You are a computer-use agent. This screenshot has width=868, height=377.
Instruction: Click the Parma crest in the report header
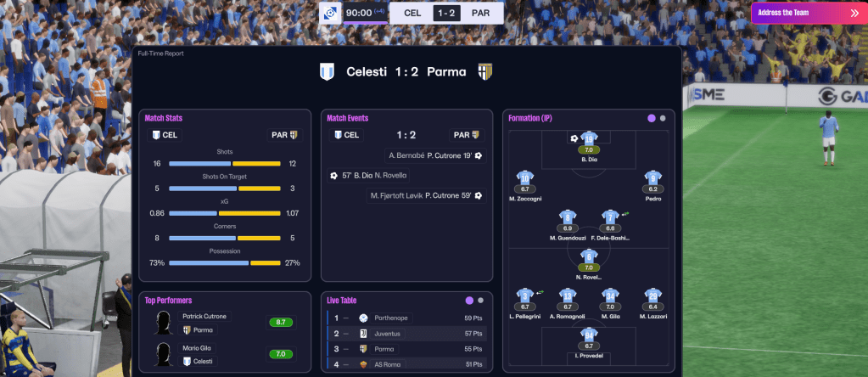point(485,71)
